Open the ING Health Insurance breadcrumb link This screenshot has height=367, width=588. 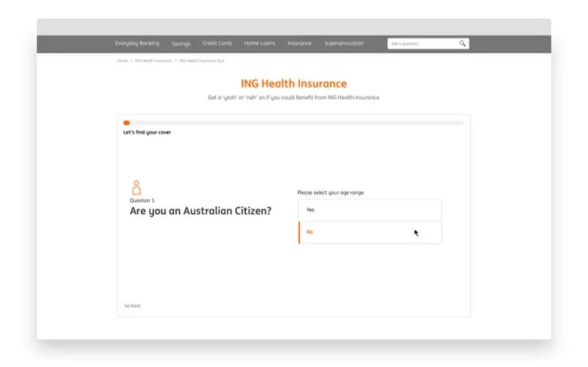tap(153, 60)
